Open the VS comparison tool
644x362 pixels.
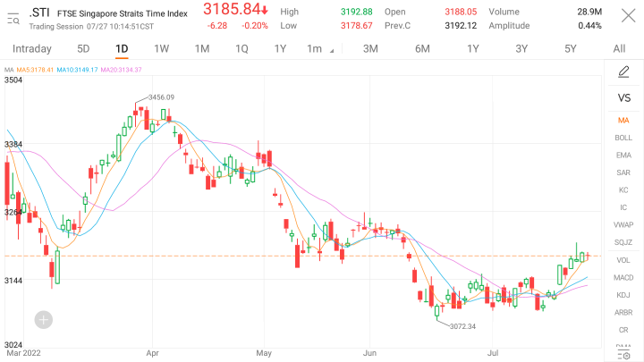(624, 98)
